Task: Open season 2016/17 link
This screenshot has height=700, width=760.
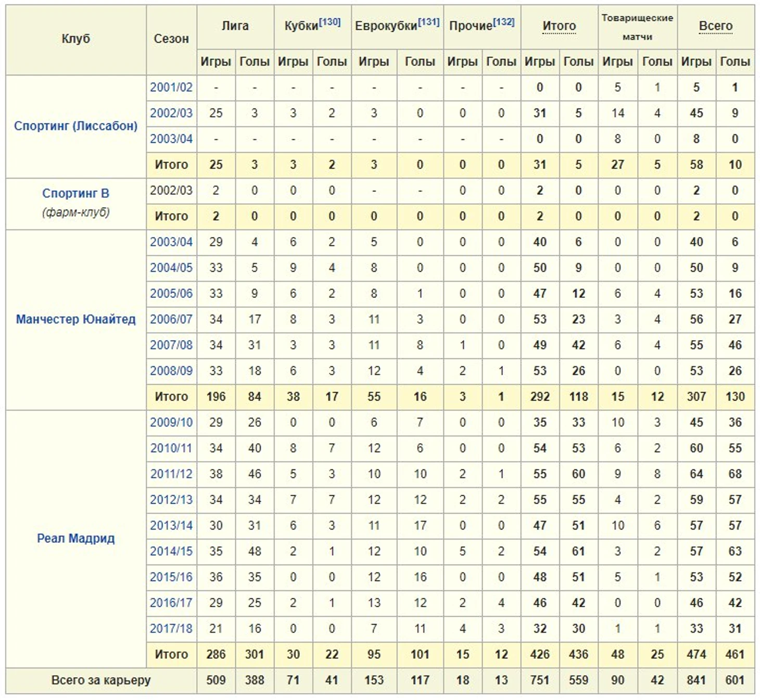Action: coord(171,603)
